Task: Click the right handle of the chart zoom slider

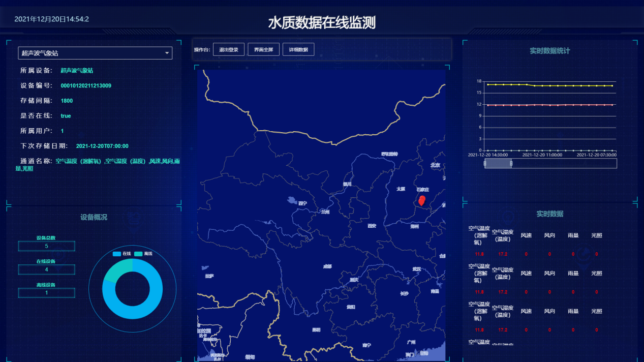Action: pos(511,163)
